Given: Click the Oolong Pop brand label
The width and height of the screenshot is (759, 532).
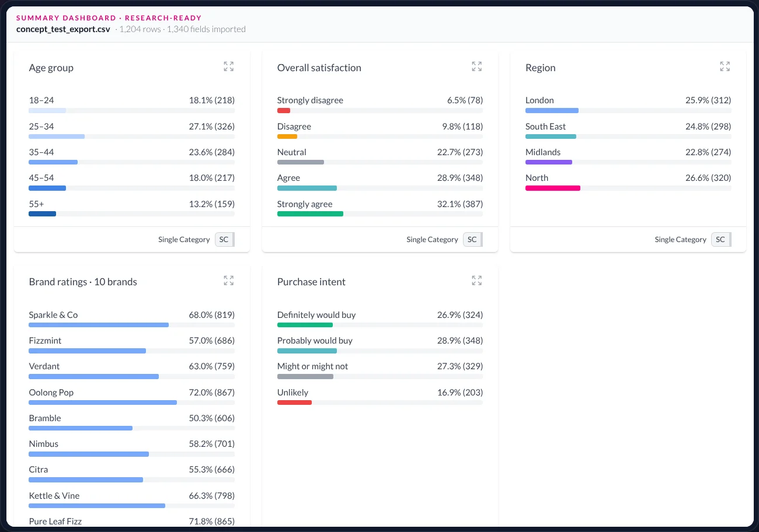Looking at the screenshot, I should point(51,393).
